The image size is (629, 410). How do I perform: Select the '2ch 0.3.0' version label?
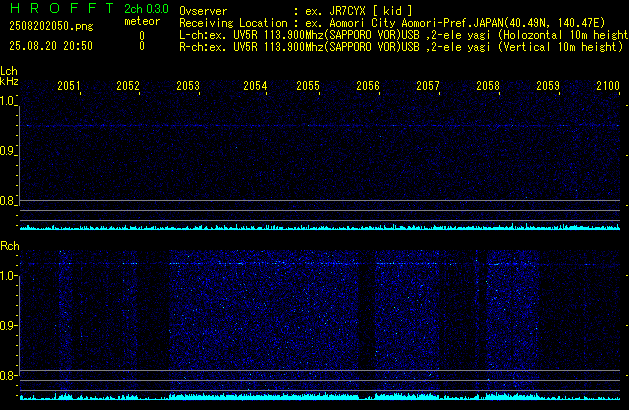click(146, 9)
